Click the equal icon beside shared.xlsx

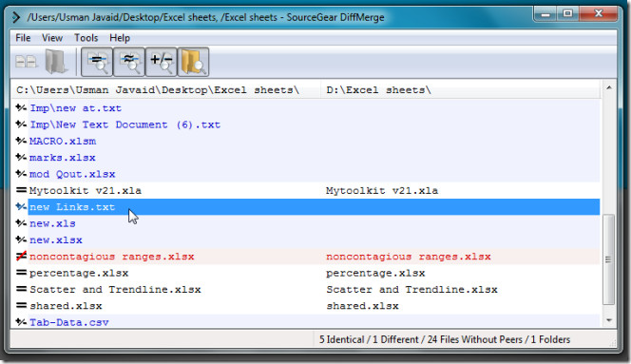pos(21,306)
